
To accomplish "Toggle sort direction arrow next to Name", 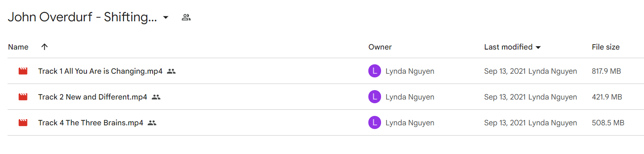I will coord(45,47).
